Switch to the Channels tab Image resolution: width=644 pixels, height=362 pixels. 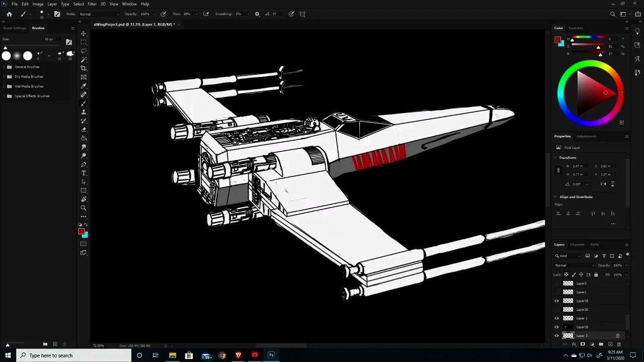point(577,245)
